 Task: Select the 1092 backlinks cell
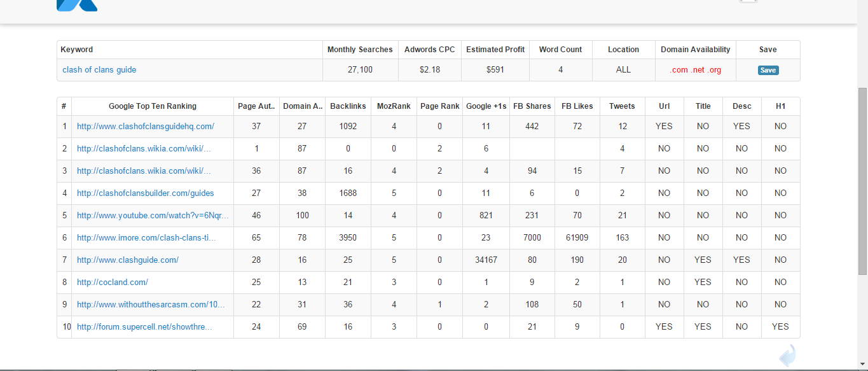(x=348, y=126)
